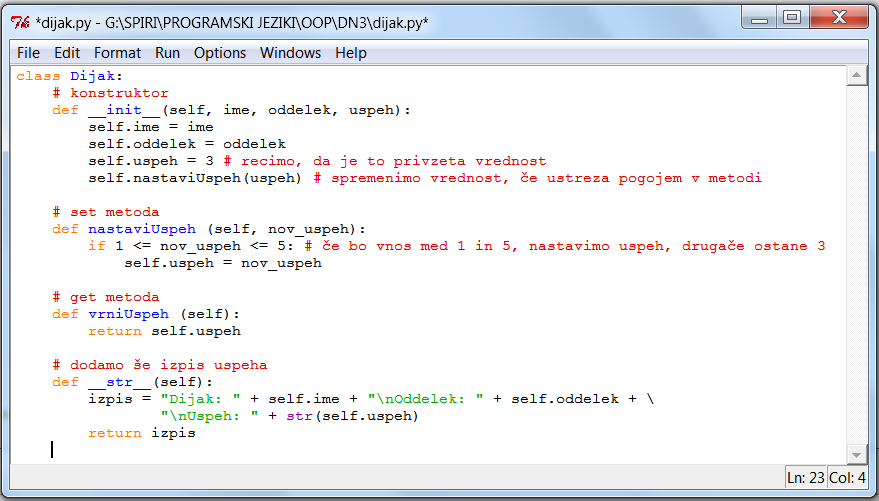Click the 'return izpis' code line

[x=141, y=433]
